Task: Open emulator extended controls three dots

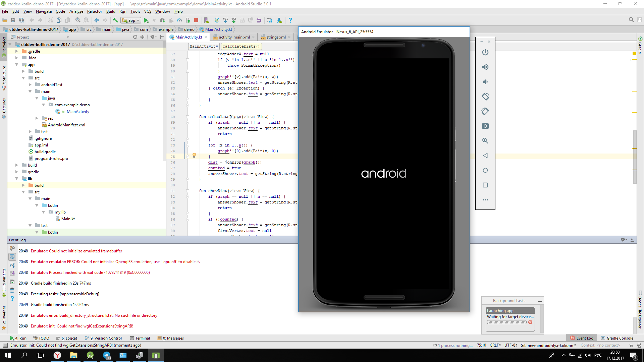Action: [485, 200]
